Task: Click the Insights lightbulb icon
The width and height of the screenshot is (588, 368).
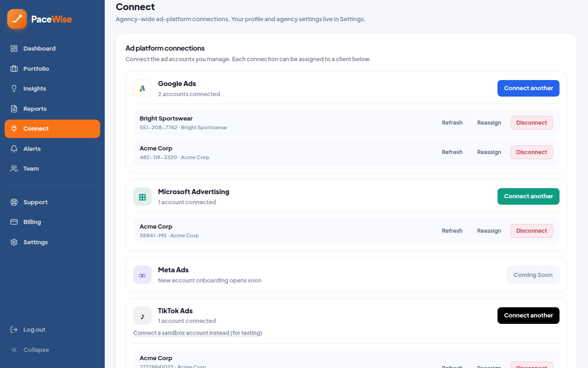Action: point(14,88)
